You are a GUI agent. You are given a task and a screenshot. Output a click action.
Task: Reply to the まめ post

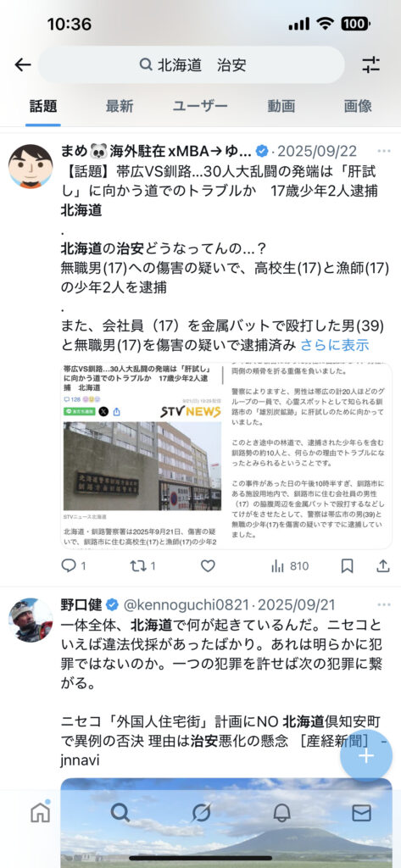(x=73, y=565)
